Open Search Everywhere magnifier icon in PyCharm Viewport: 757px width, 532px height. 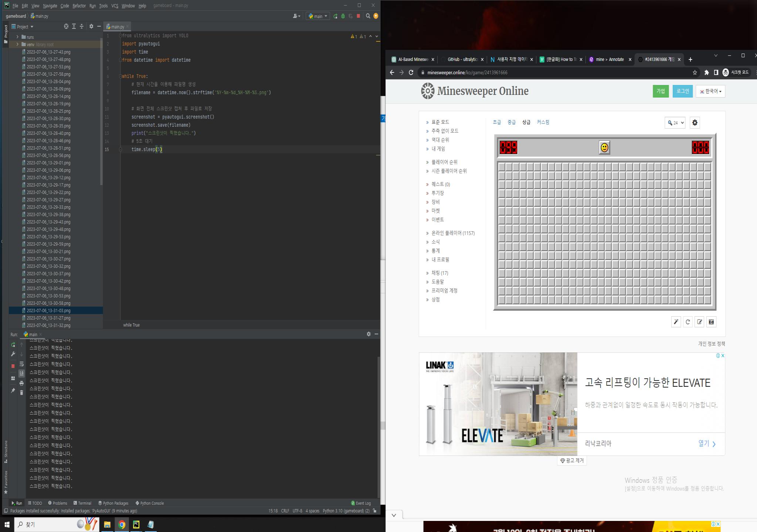pos(368,16)
